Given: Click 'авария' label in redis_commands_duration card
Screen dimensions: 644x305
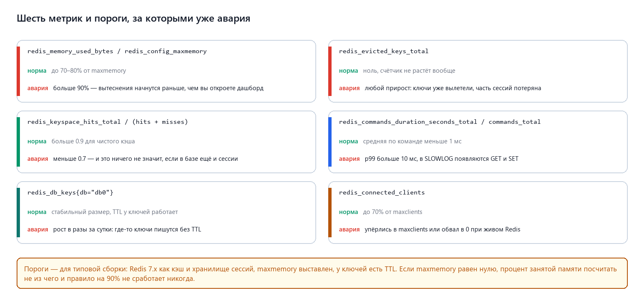Looking at the screenshot, I should 349,159.
